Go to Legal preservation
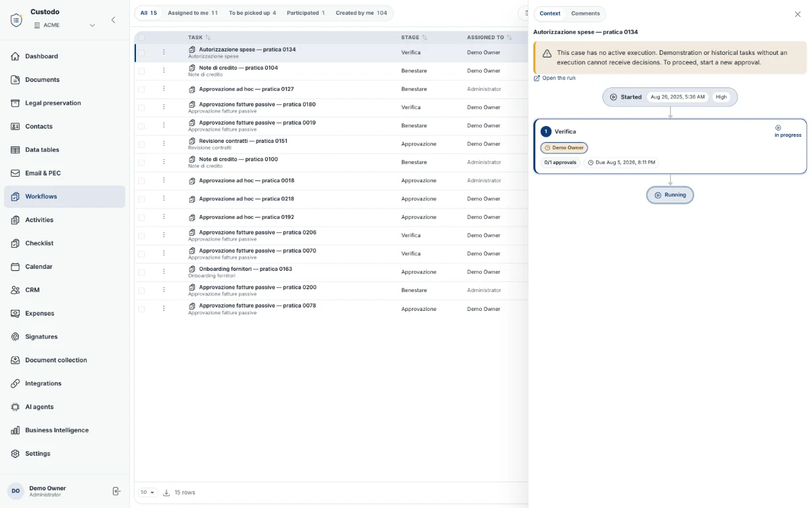The height and width of the screenshot is (508, 812). click(64, 103)
